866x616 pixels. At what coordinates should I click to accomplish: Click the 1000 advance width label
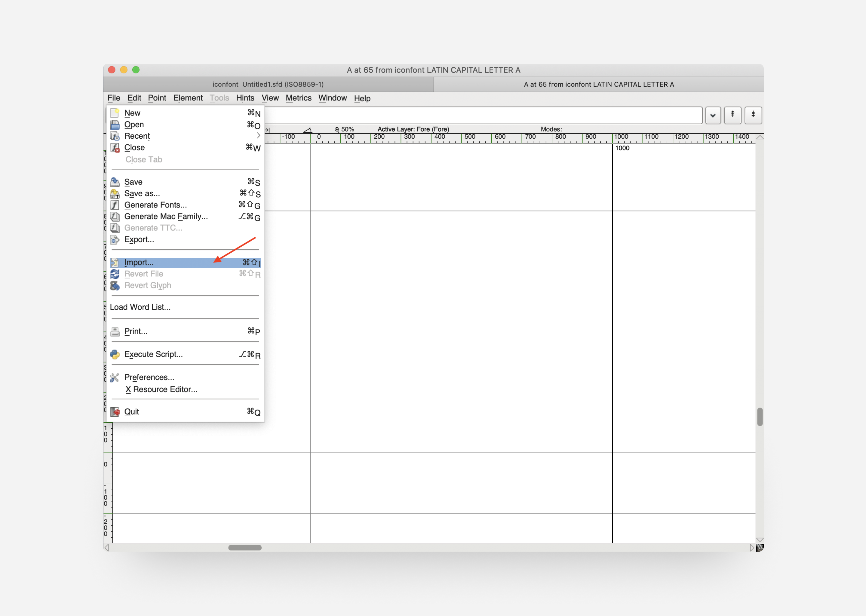tap(622, 148)
